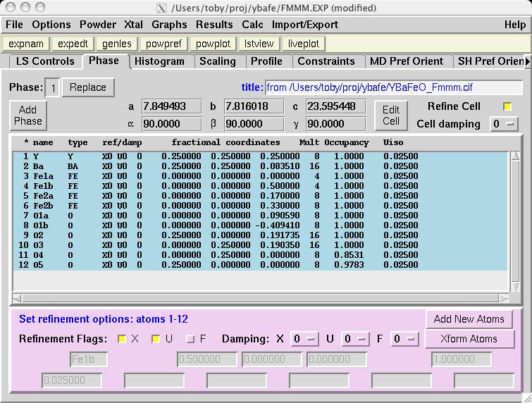Select the Phase 1 button

53,88
